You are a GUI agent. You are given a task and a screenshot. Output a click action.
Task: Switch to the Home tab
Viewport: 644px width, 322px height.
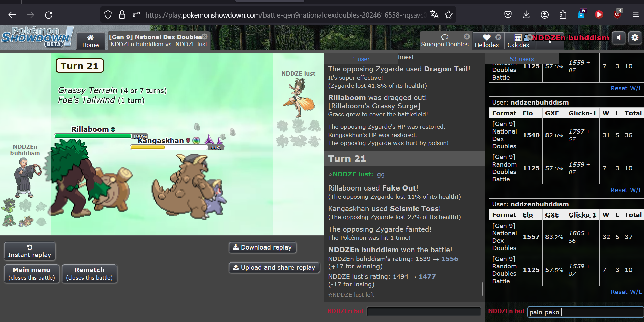(90, 41)
